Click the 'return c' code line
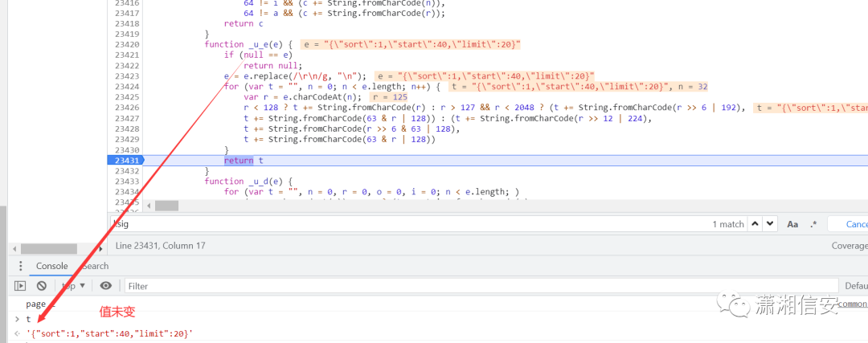This screenshot has width=868, height=343. click(x=244, y=24)
